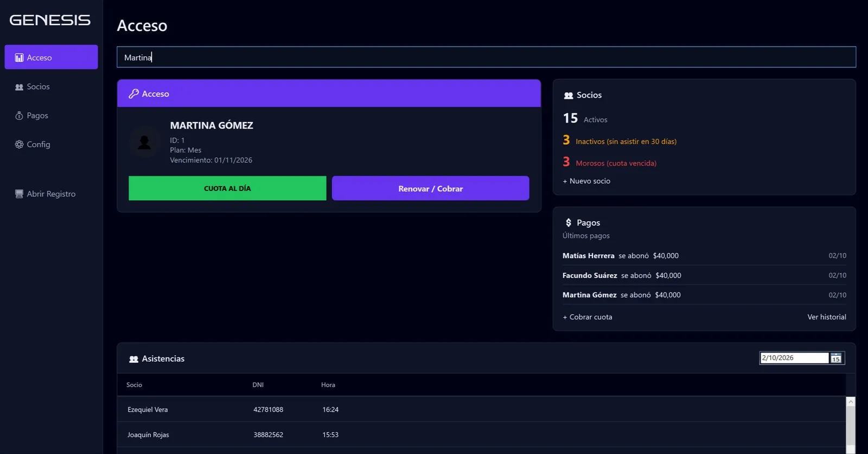This screenshot has width=868, height=454.
Task: Click the Acceso sidebar chart icon
Action: tap(19, 57)
